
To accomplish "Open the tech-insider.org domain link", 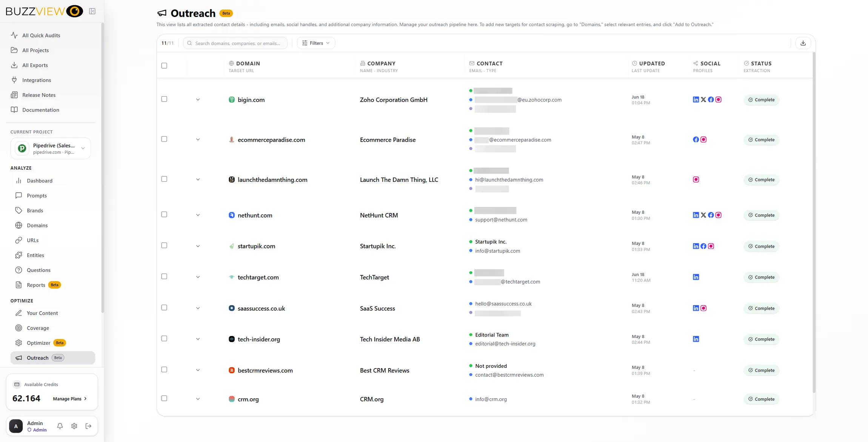I will coord(259,339).
